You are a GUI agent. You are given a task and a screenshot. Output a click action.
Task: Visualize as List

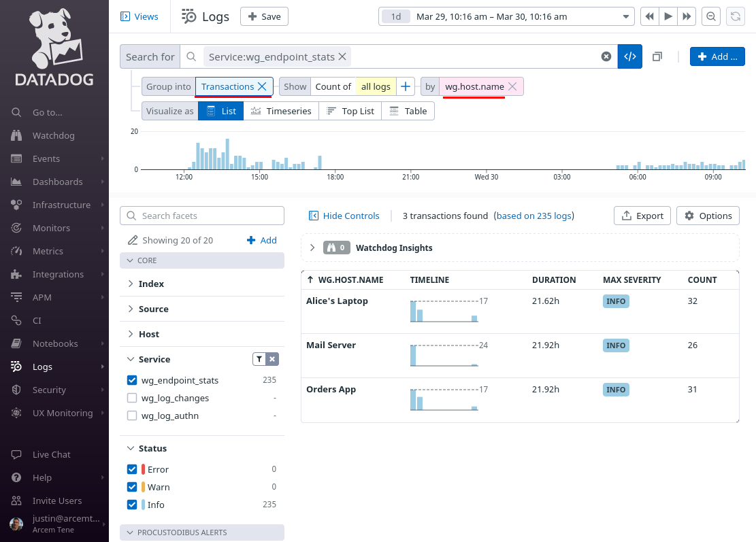click(x=221, y=111)
